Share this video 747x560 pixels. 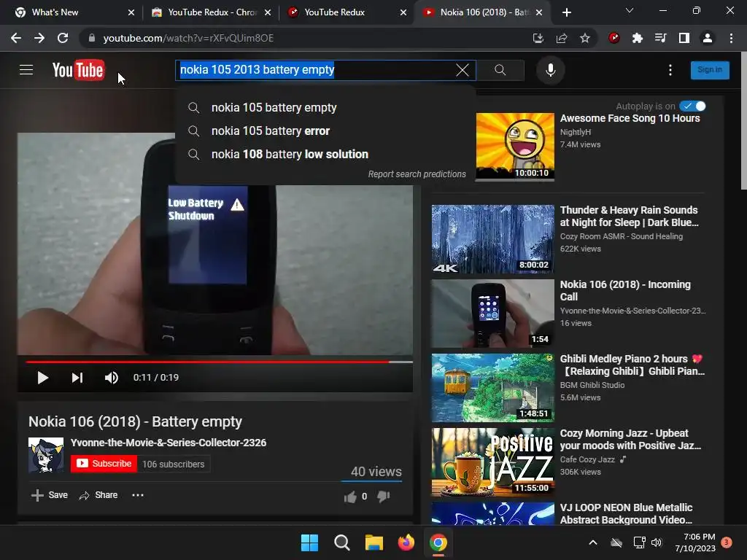[98, 495]
